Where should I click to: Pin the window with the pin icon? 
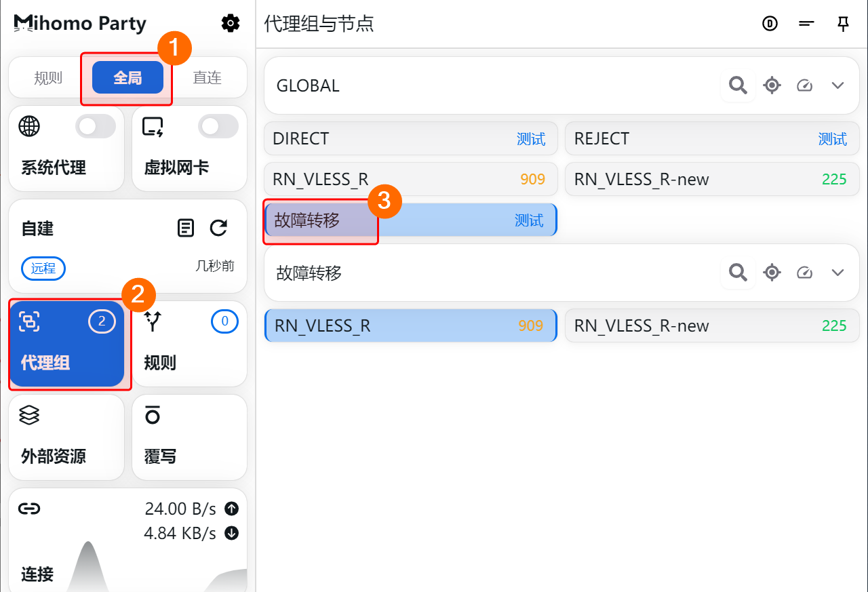843,24
